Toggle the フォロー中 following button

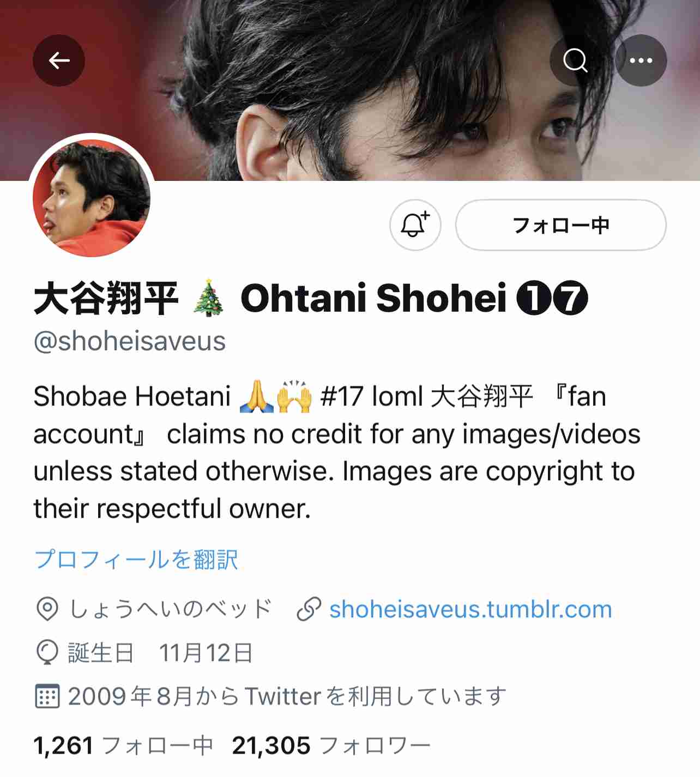561,224
